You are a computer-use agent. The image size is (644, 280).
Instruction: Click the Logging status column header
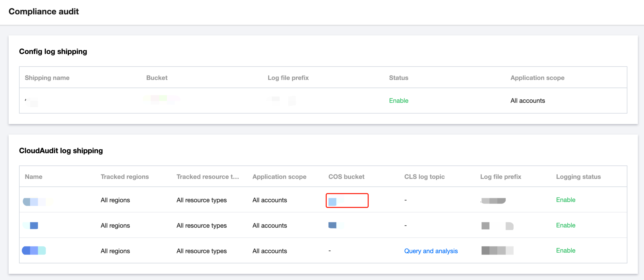(x=578, y=177)
